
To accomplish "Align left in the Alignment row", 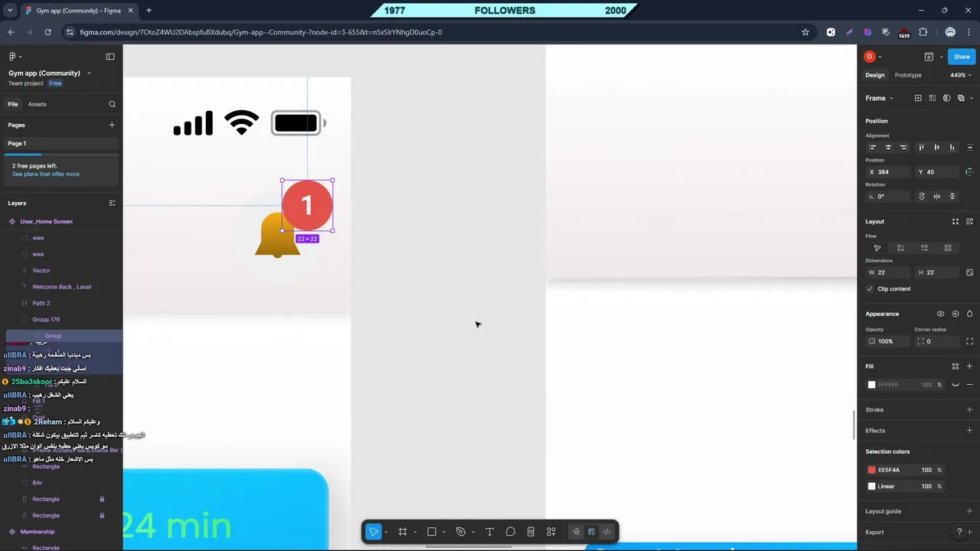I will (872, 147).
